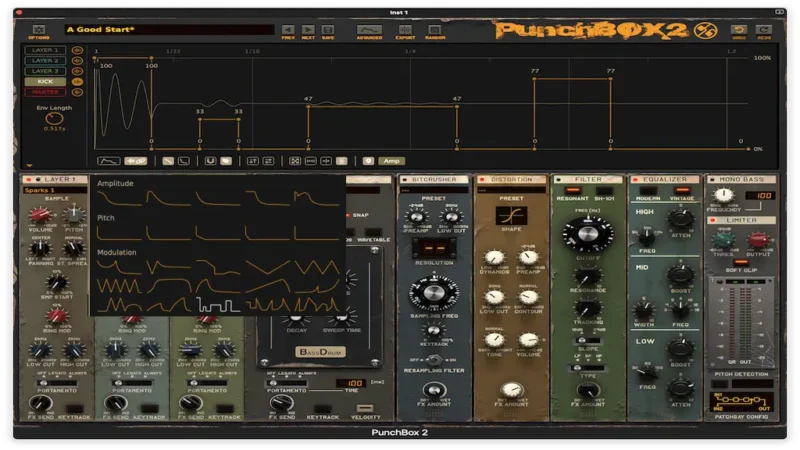The width and height of the screenshot is (800, 450).
Task: Toggle Bitcrusher module on/off
Action: (405, 180)
